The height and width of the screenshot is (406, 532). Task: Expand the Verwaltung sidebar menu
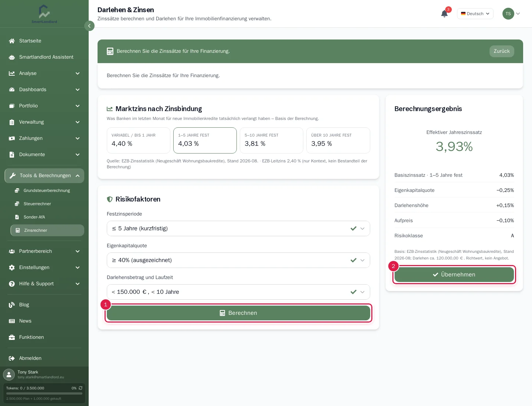[x=44, y=122]
